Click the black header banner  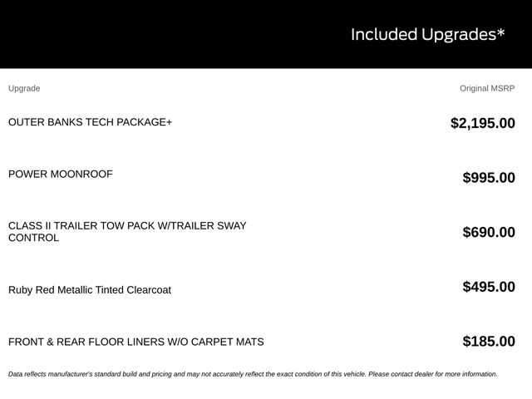(266, 34)
